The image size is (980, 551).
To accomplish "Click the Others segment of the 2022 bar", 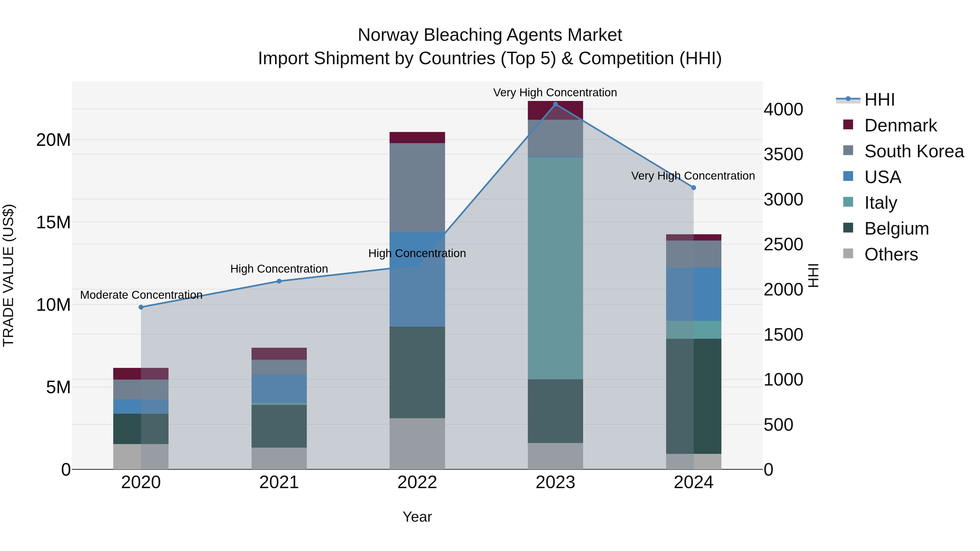I will click(417, 444).
